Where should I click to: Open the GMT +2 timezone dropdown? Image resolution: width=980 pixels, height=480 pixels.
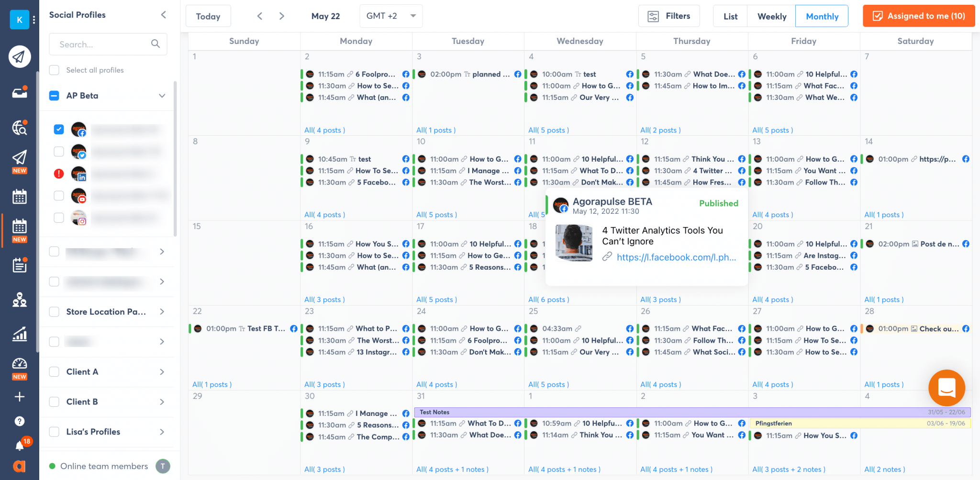tap(390, 16)
